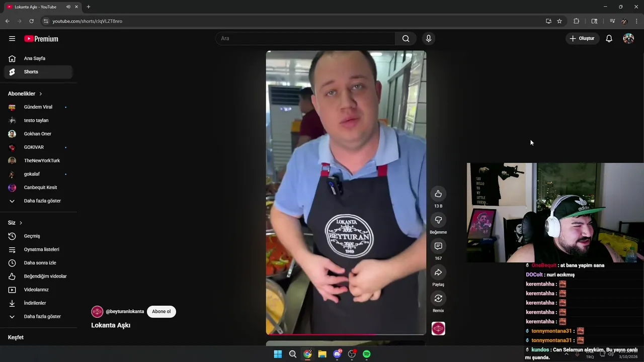Open Chrome three-dot menu
The width and height of the screenshot is (644, 362).
[636, 21]
